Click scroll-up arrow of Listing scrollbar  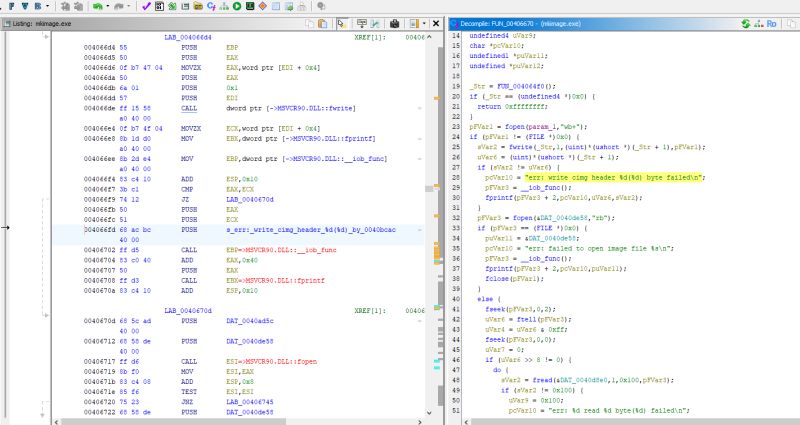429,37
